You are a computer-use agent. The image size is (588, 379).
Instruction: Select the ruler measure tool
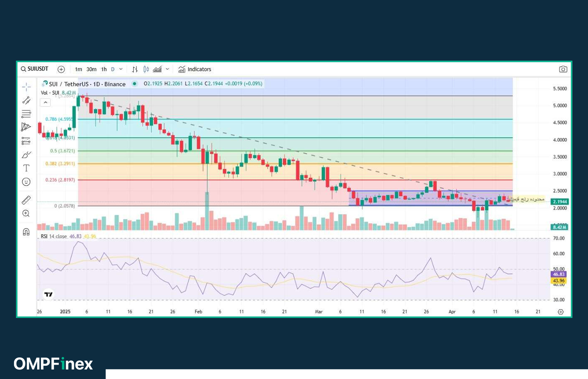tap(26, 200)
